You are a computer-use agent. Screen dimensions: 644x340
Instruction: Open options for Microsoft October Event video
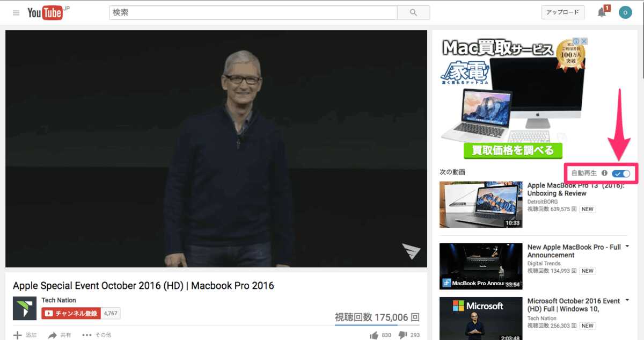click(x=627, y=301)
